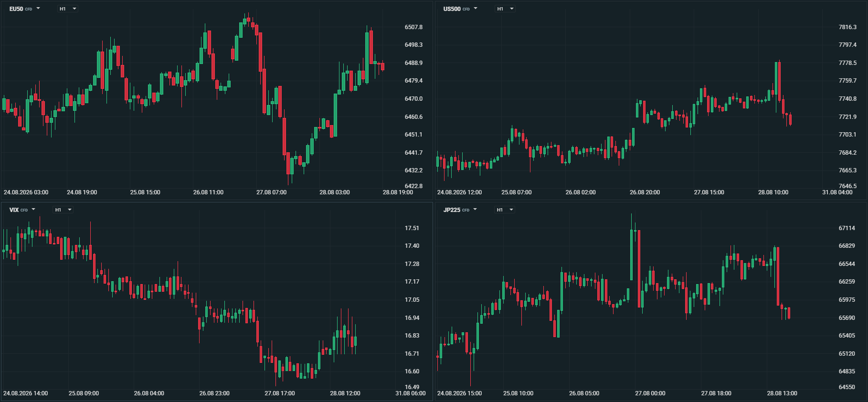Click the tallest green candle on JP225 chart

[632, 255]
